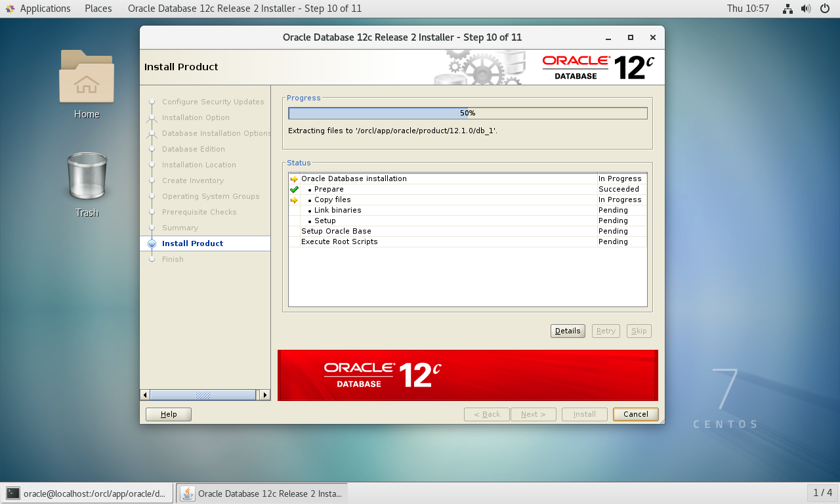Click the green checkmark beside Prepare

click(x=294, y=189)
